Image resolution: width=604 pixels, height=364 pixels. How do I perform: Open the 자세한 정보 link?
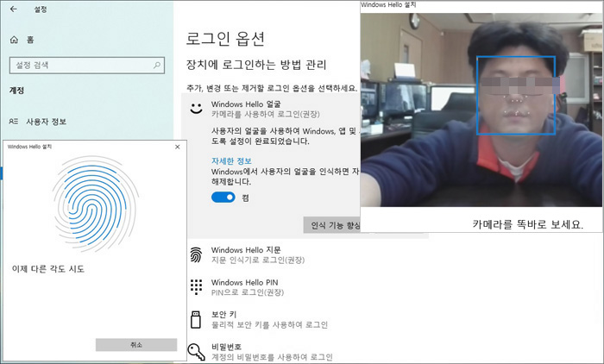pos(231,161)
